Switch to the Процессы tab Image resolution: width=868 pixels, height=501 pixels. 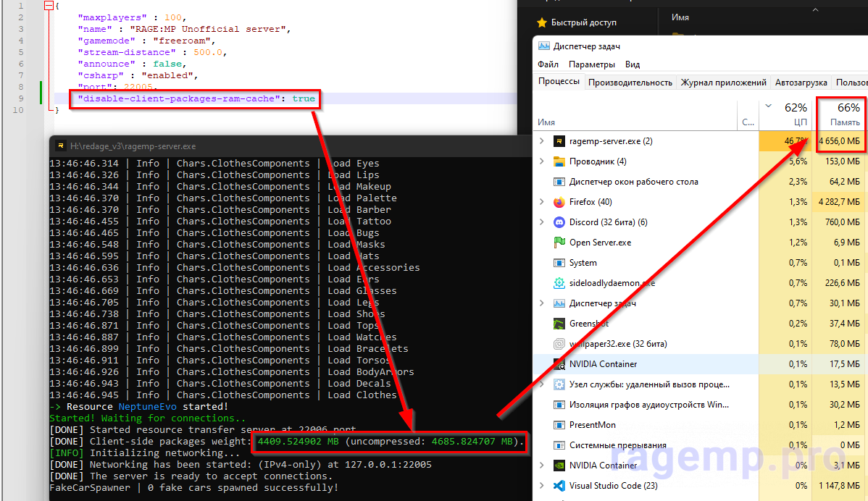point(559,81)
